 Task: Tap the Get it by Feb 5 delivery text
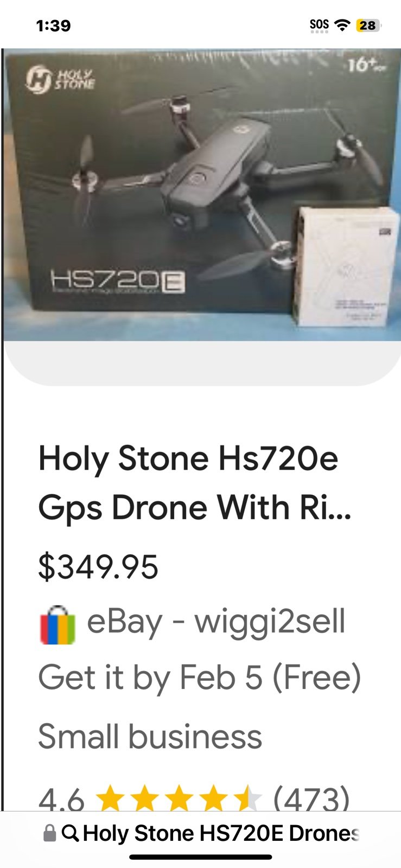(x=200, y=678)
